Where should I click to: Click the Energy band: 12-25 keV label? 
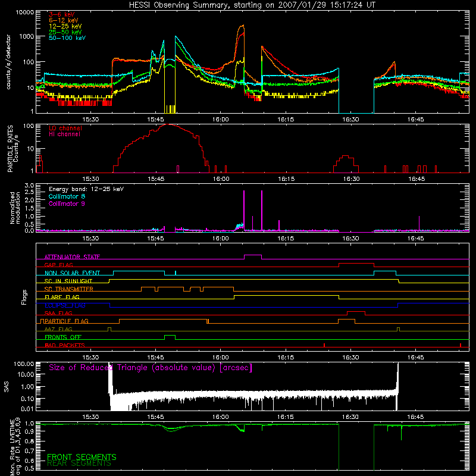86,189
